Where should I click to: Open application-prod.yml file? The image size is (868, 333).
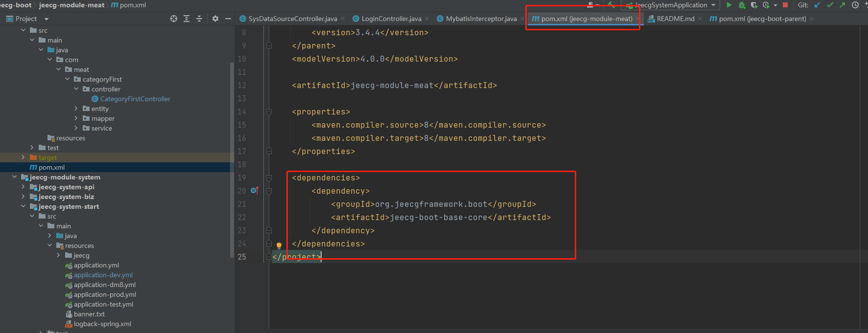click(x=105, y=294)
